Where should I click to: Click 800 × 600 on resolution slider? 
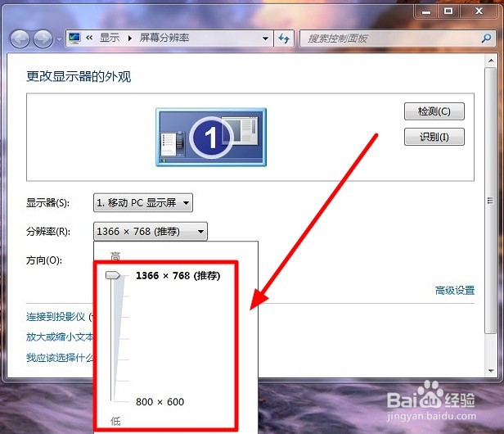pyautogui.click(x=160, y=402)
